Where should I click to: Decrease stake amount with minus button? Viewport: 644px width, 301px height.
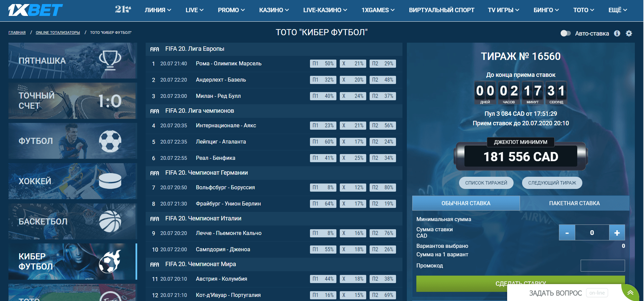tap(567, 233)
